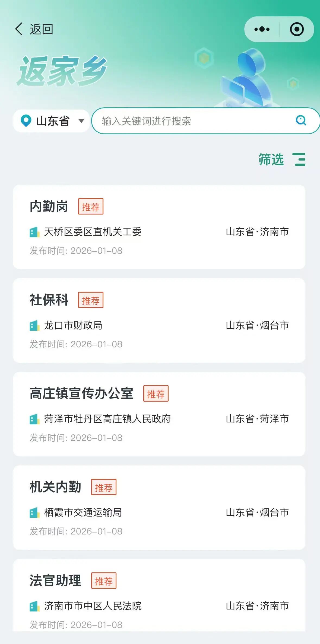The height and width of the screenshot is (644, 320).
Task: Click 菏泽市牡丹区高庄镇人民政府 employer name
Action: click(x=107, y=419)
